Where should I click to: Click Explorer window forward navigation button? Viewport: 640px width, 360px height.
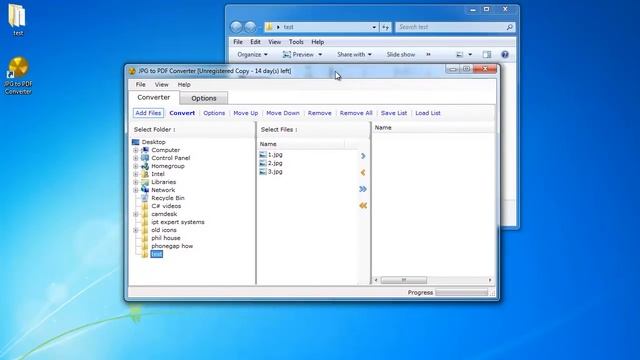pos(250,27)
